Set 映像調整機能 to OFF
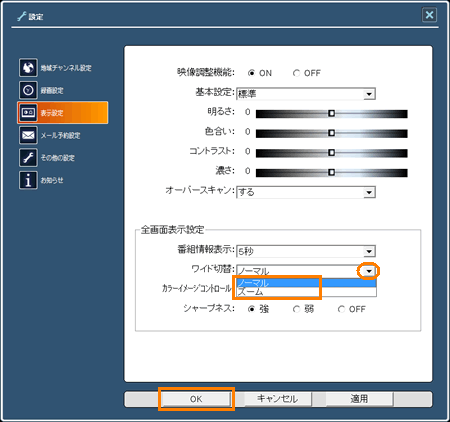The width and height of the screenshot is (450, 422). [x=296, y=73]
